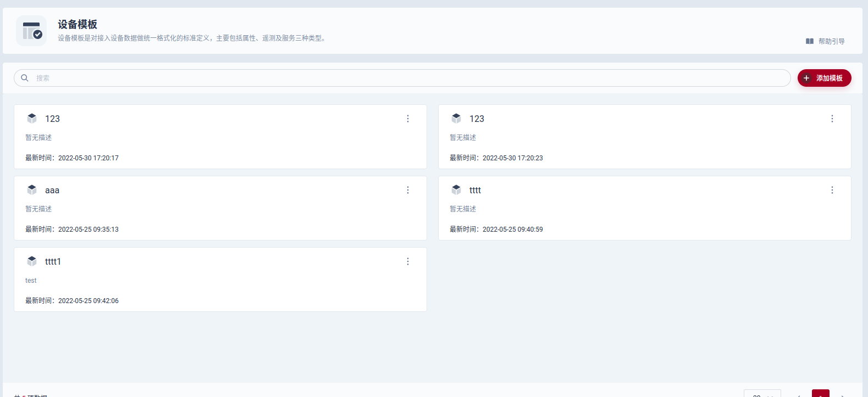Click the cube icon beside tttt1

32,261
